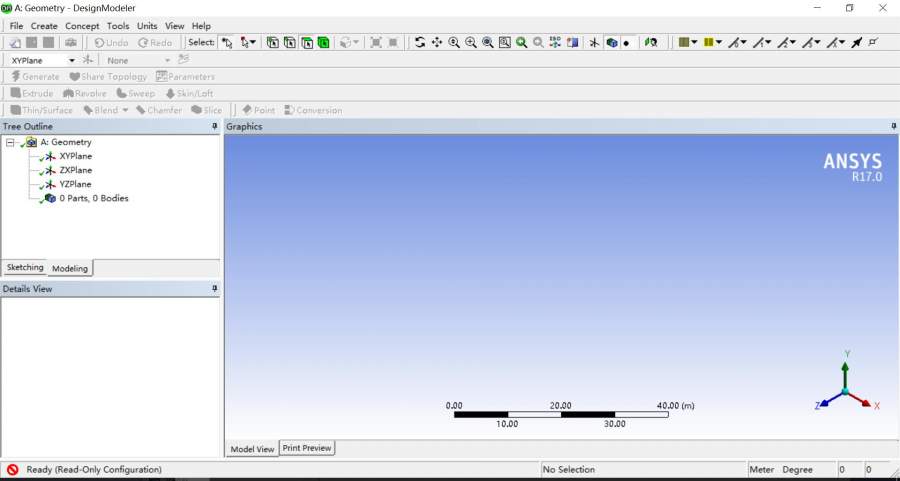900x481 pixels.
Task: Click the New Selection arrow tool
Action: point(227,42)
